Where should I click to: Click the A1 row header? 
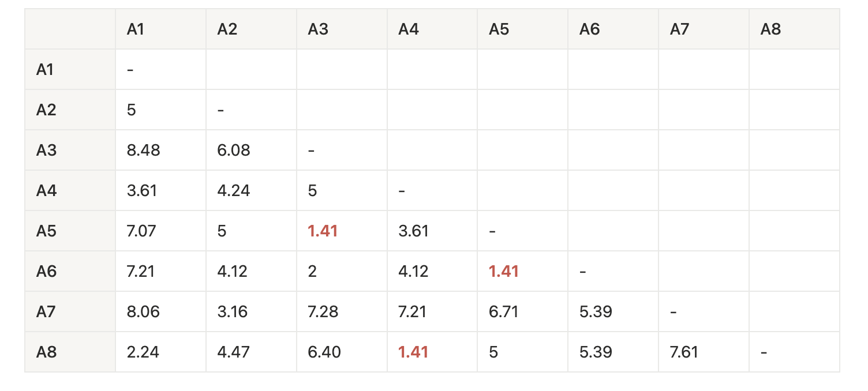coord(45,70)
